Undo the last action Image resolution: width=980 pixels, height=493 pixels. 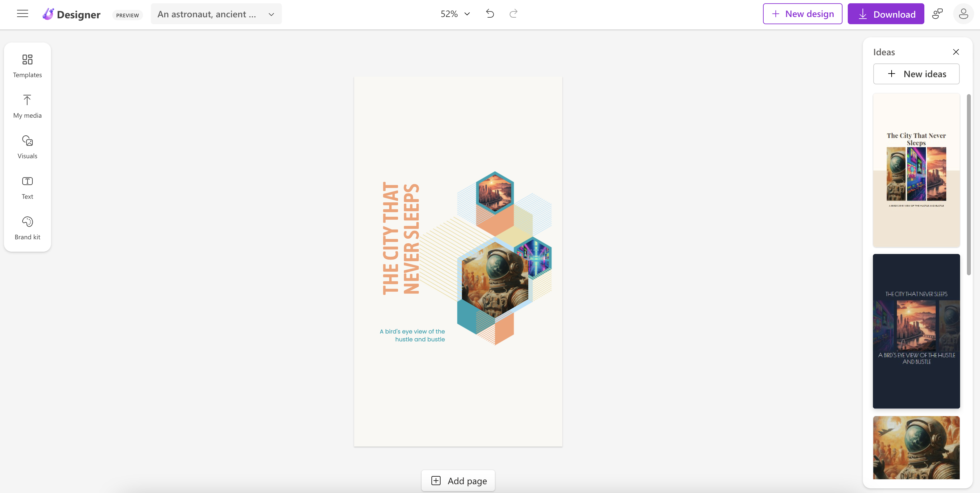(x=490, y=14)
